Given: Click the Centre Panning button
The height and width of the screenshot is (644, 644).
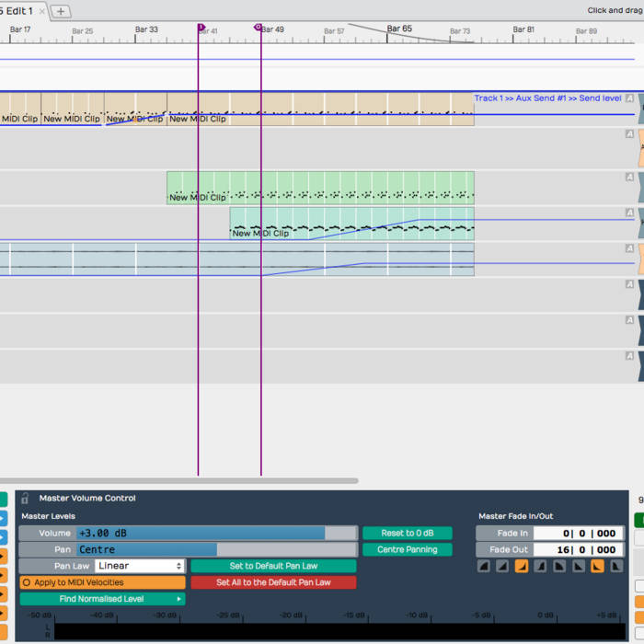Looking at the screenshot, I should (x=407, y=549).
